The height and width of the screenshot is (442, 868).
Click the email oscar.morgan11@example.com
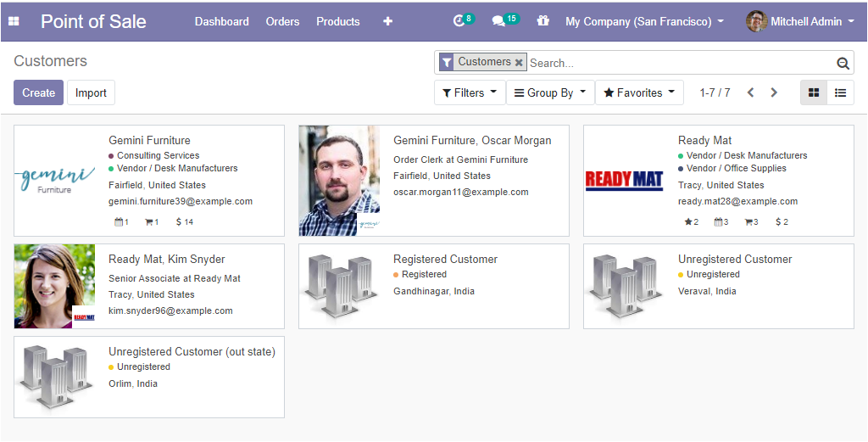[x=461, y=193]
